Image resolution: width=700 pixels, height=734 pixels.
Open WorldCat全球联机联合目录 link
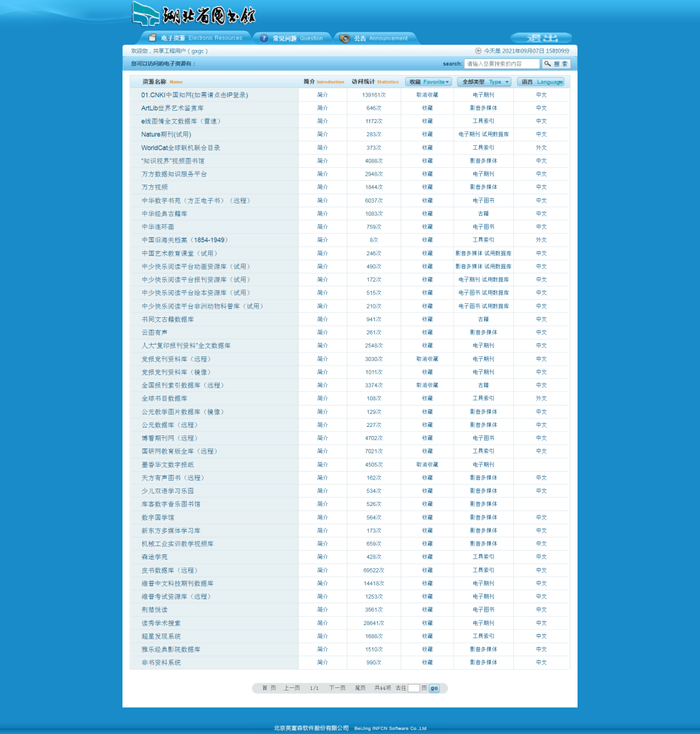coord(180,148)
